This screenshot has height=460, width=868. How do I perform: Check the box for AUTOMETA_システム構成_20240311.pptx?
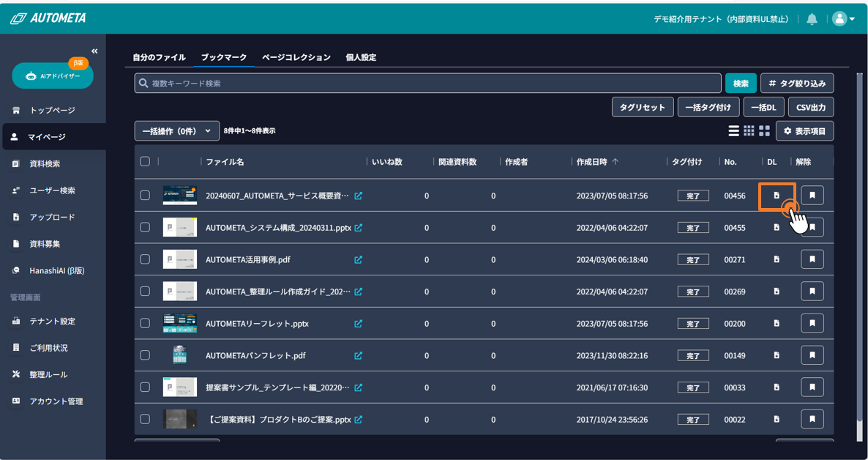click(145, 227)
